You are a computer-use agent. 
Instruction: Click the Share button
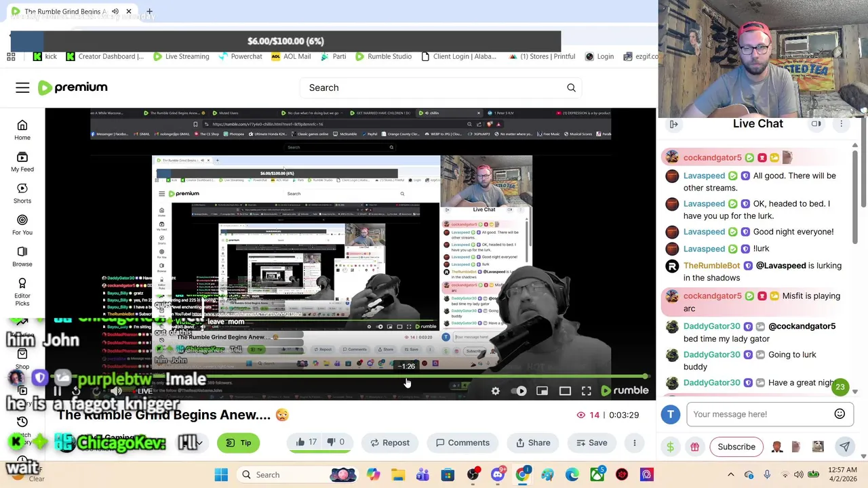(533, 443)
